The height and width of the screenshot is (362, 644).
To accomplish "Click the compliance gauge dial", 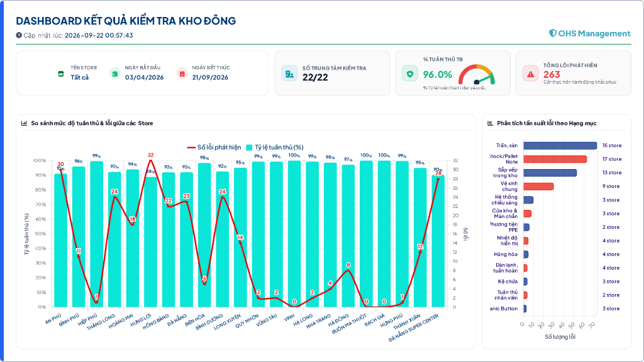I will click(x=477, y=75).
